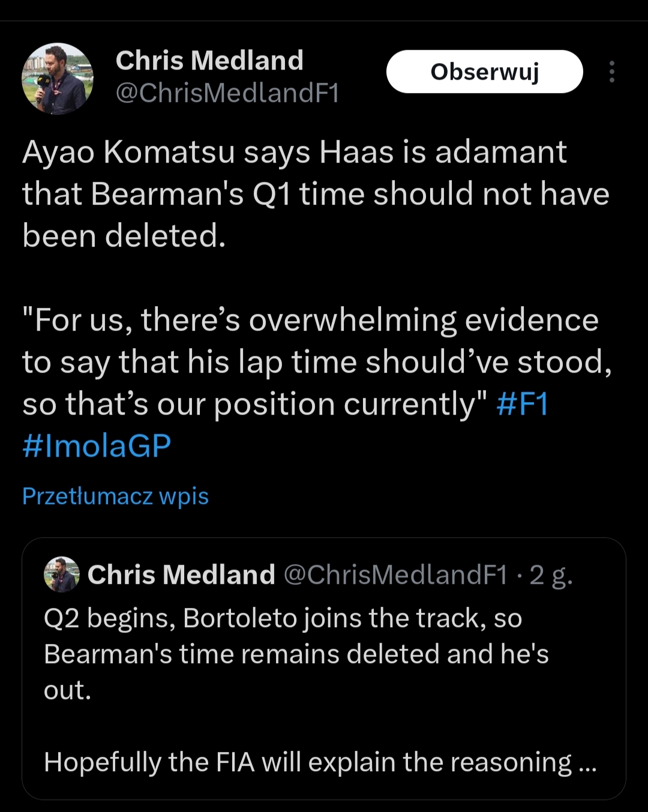Click @ChrisMedlandF1 handle in quoted post

click(x=395, y=574)
